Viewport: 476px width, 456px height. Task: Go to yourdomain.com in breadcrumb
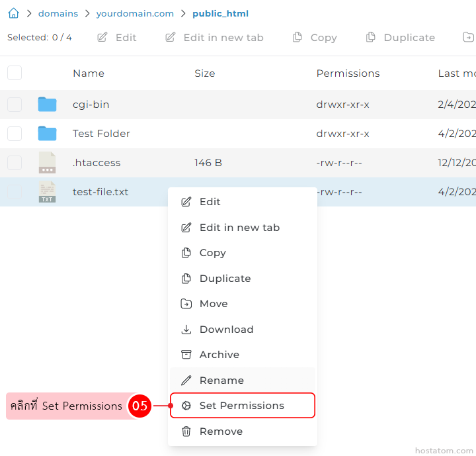(135, 13)
